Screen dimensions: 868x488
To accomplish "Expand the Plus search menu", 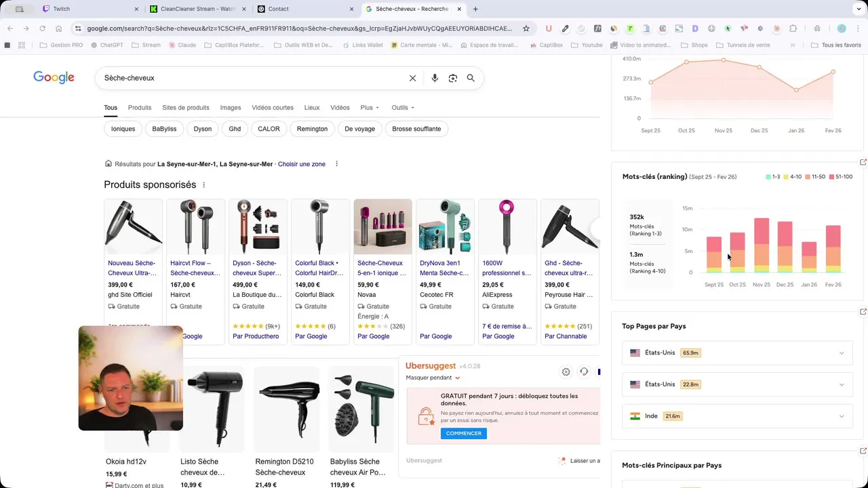I will pos(370,108).
